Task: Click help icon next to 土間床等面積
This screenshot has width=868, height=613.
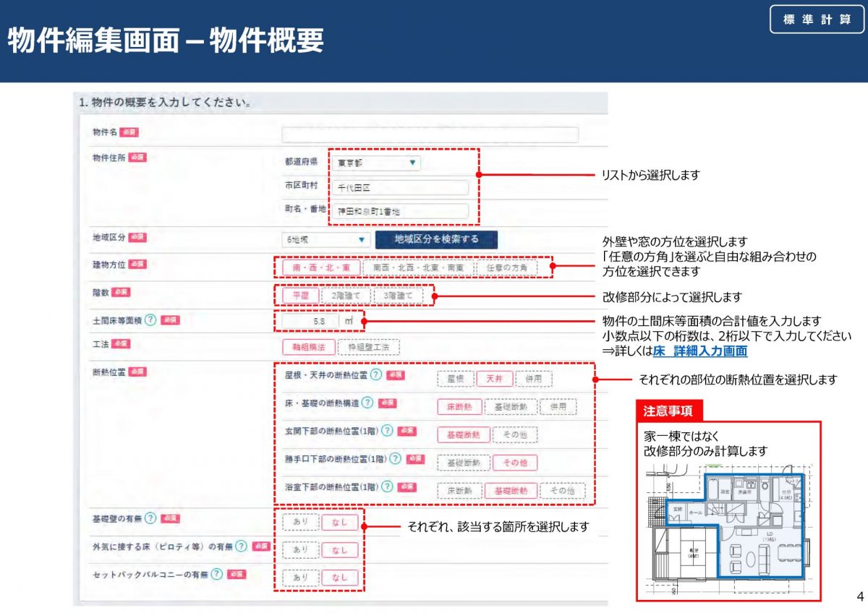Action: 150,320
